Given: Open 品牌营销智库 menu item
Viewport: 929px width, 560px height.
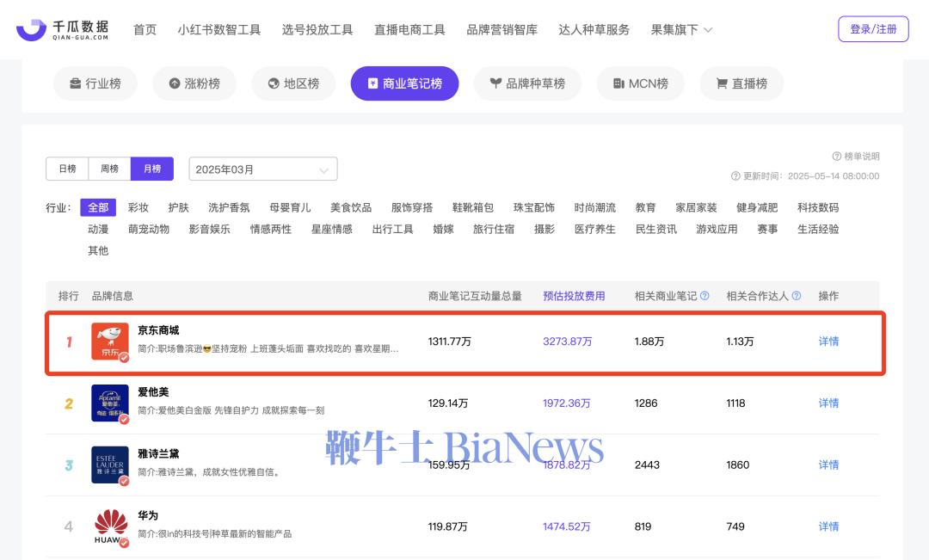Looking at the screenshot, I should click(x=502, y=29).
